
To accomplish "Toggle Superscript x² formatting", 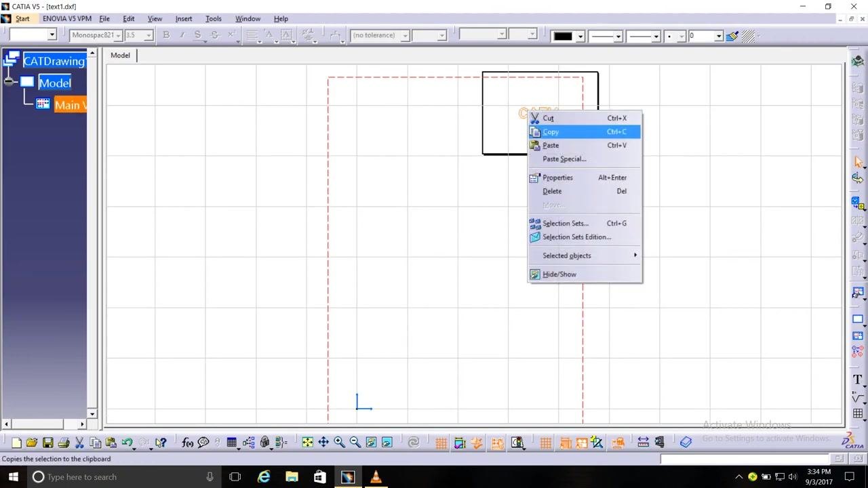I will pos(231,35).
